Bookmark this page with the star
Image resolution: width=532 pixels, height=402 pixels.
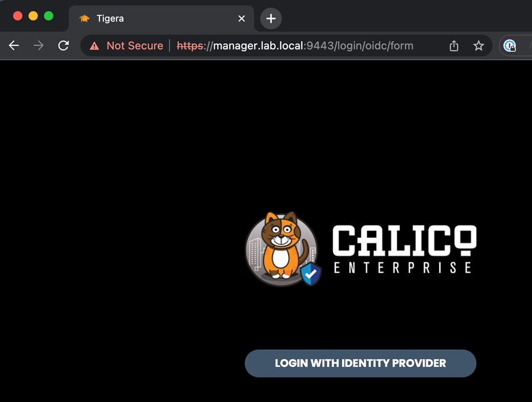click(479, 46)
